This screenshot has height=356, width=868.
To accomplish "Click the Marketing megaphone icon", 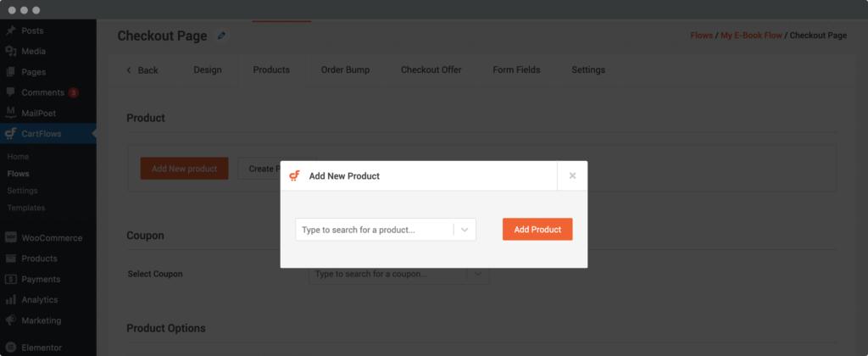I will pos(10,320).
